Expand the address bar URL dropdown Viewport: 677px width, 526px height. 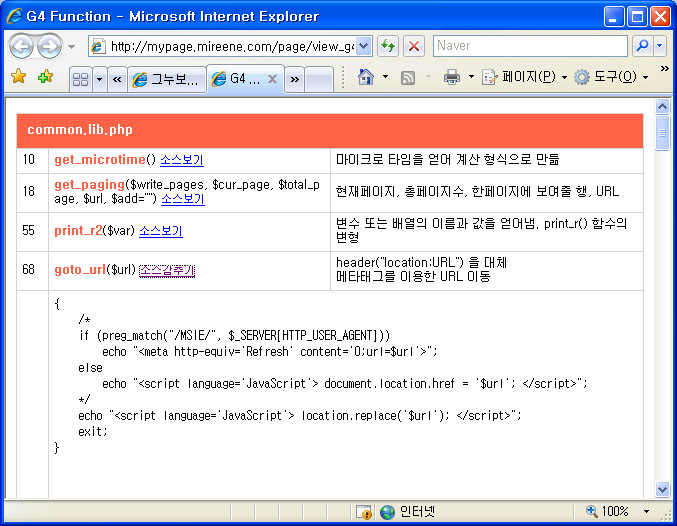click(x=364, y=46)
